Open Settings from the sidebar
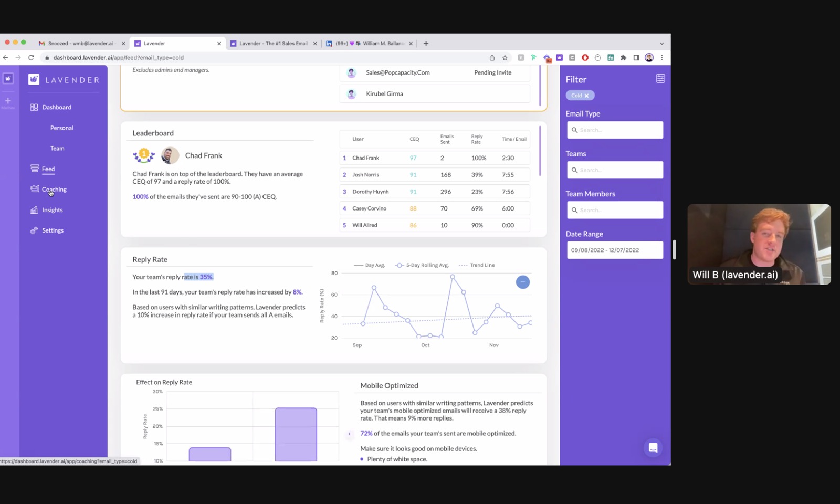Viewport: 840px width, 504px height. tap(47, 230)
